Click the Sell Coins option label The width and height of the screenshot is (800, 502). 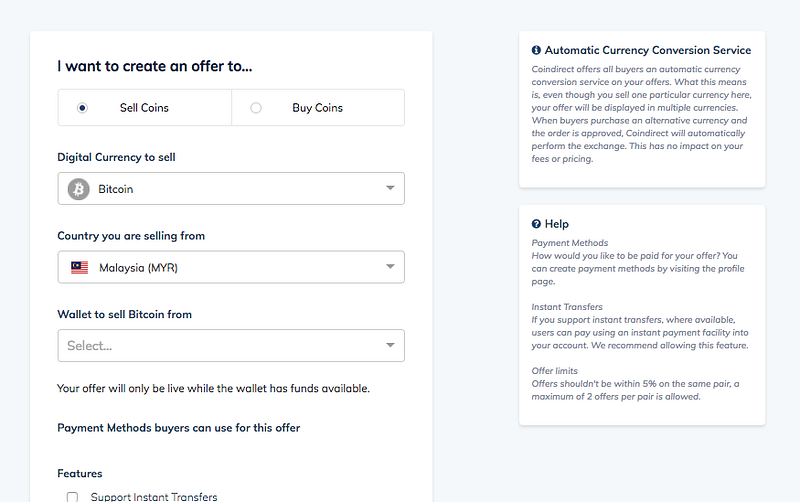pos(144,108)
